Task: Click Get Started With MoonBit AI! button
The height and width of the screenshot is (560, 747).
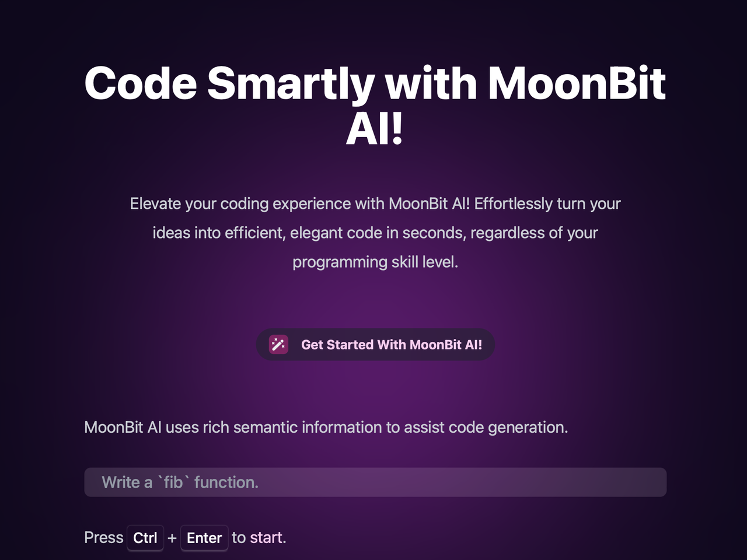Action: (x=375, y=345)
